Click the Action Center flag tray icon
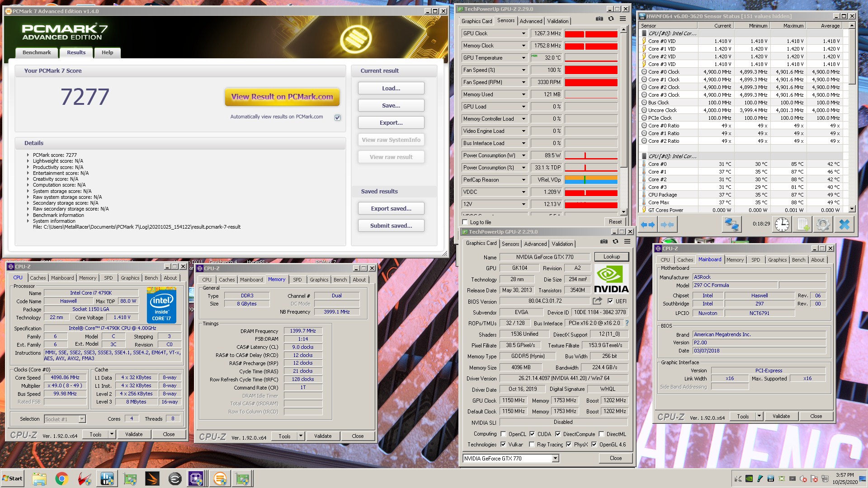Viewport: 868px width, 488px height. coord(814,479)
